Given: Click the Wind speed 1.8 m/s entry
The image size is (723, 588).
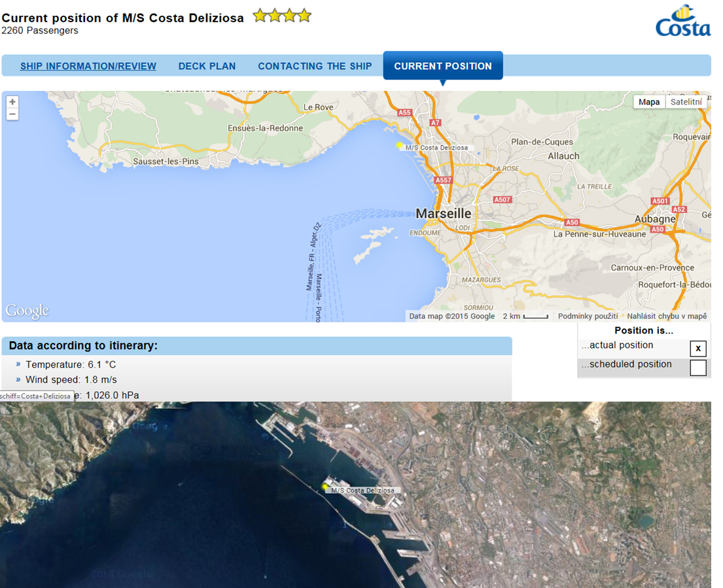Looking at the screenshot, I should point(71,380).
